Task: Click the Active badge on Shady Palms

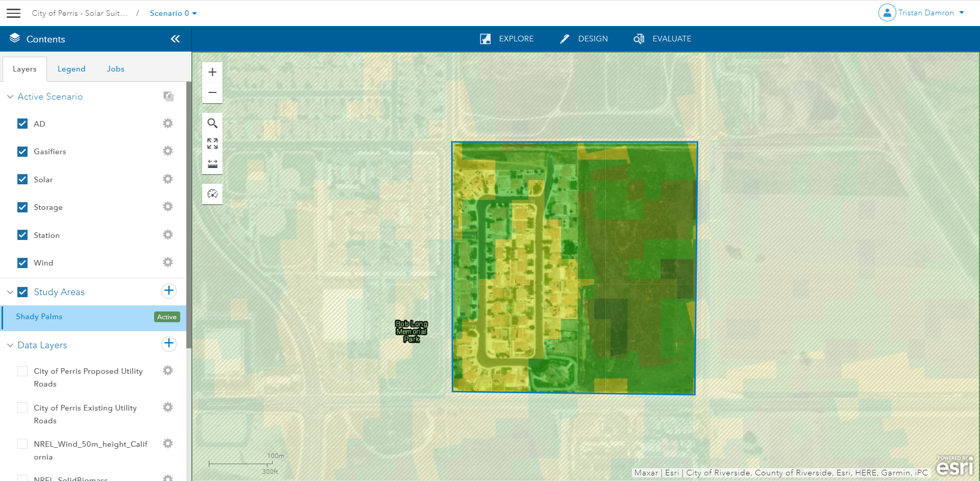Action: click(x=167, y=317)
